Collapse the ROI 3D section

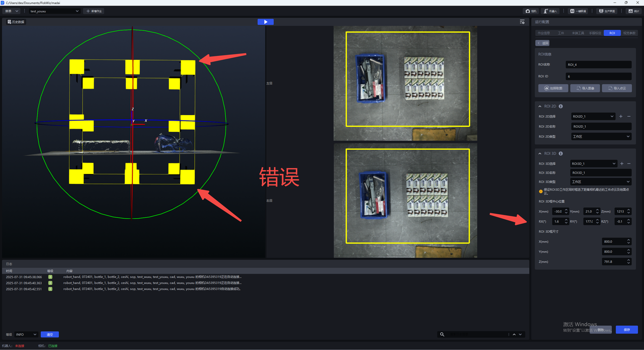[x=540, y=154]
